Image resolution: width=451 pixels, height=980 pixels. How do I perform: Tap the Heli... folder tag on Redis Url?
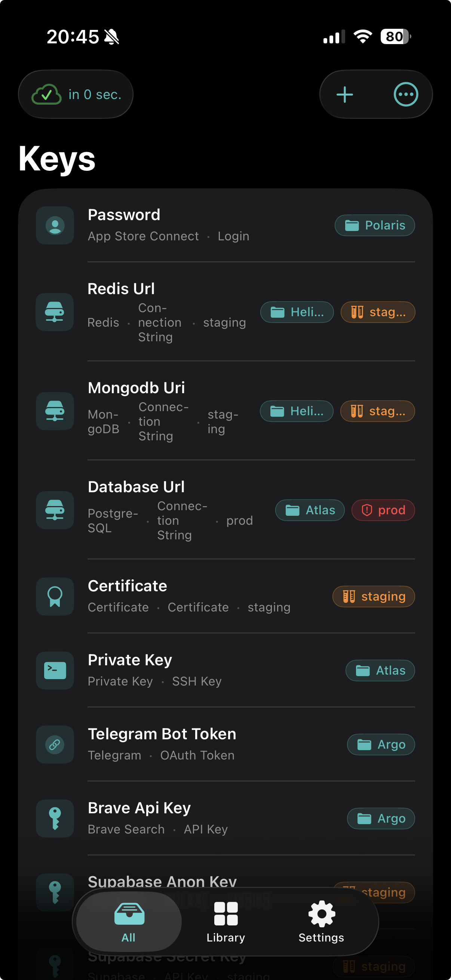(297, 312)
